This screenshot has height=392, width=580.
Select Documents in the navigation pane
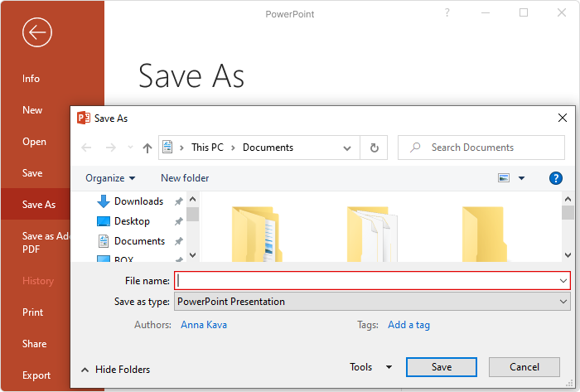click(139, 241)
